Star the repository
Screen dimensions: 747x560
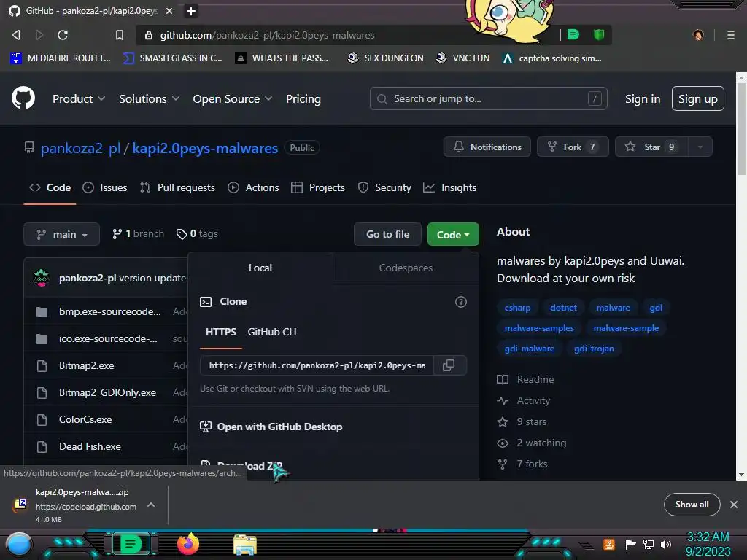651,147
